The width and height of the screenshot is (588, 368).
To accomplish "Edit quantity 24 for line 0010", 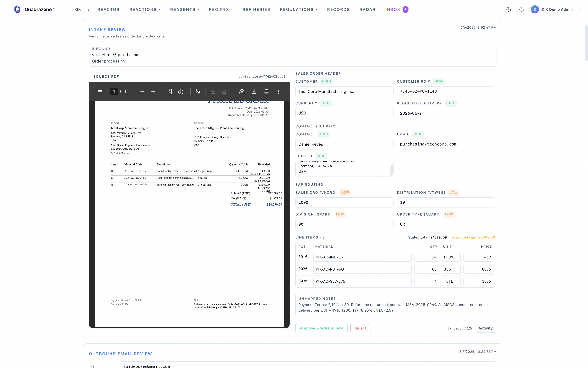I will coord(426,257).
